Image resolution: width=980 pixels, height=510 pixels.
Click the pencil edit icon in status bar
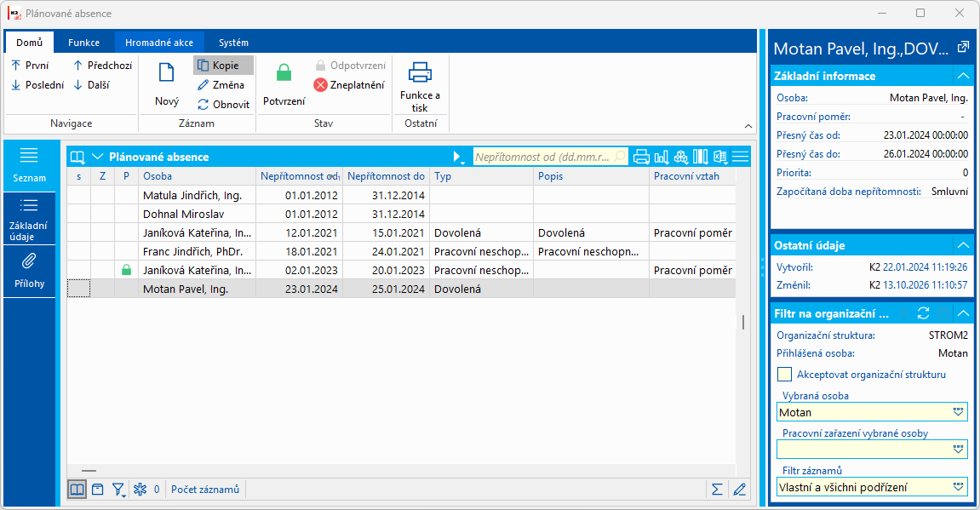click(739, 490)
